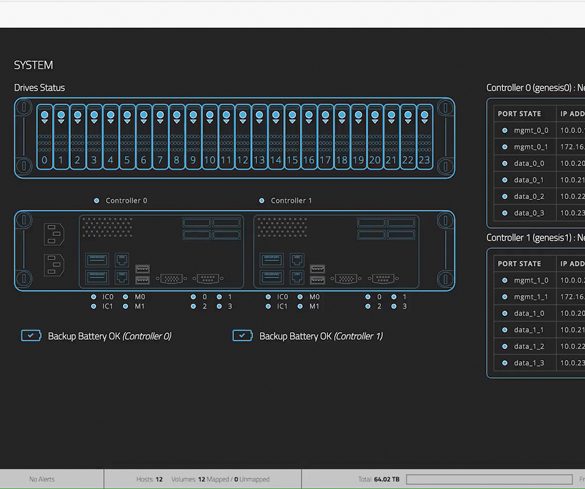Select drive bay 11

coord(226,137)
